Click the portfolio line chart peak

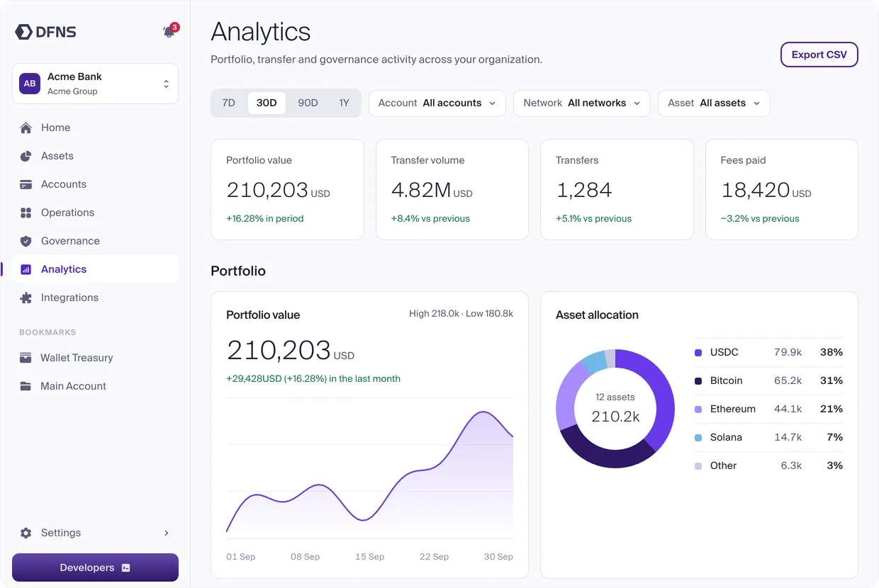(x=484, y=412)
